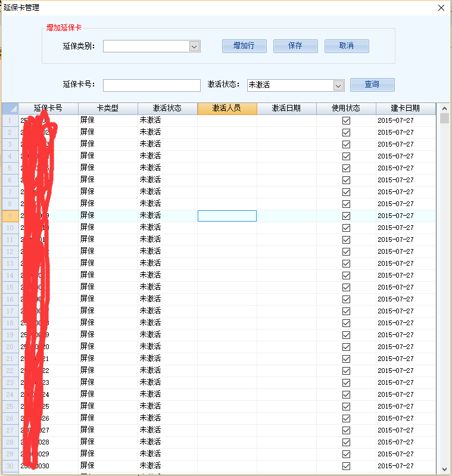This screenshot has width=452, height=476.
Task: Click 屏保 card type cell in row 27
Action: (108, 430)
